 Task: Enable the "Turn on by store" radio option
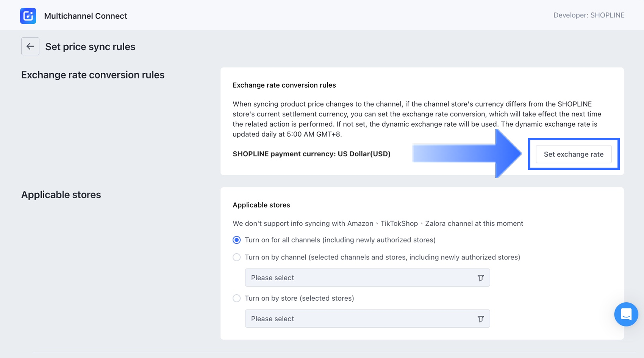tap(237, 298)
